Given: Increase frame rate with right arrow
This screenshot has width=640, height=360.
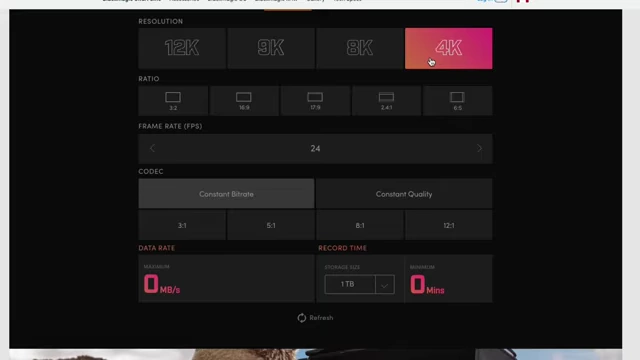Looking at the screenshot, I should 480,148.
